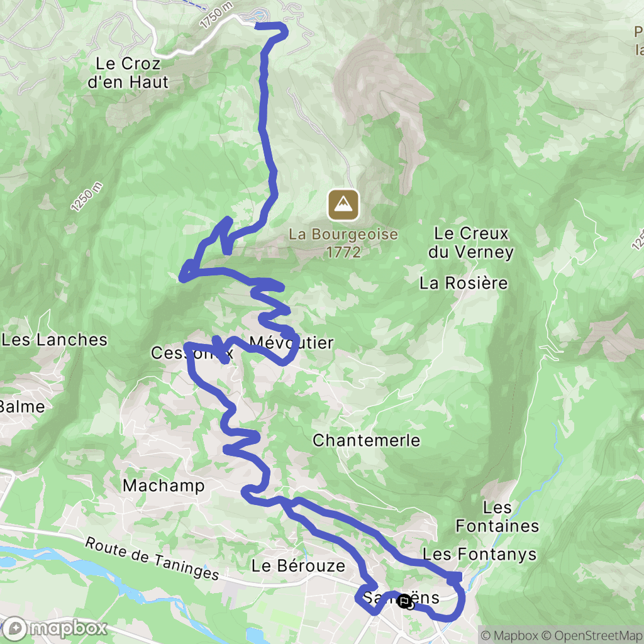The width and height of the screenshot is (644, 644).
Task: Click the Le Bérouze place label
Action: 298,566
